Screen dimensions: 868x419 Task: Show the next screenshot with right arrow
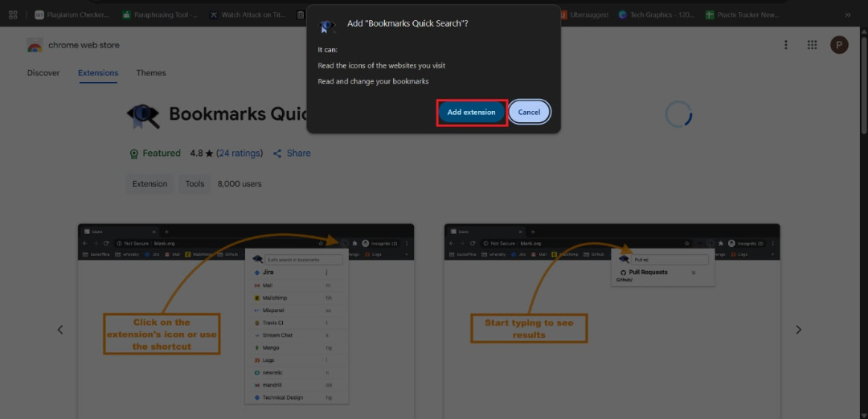pyautogui.click(x=798, y=330)
